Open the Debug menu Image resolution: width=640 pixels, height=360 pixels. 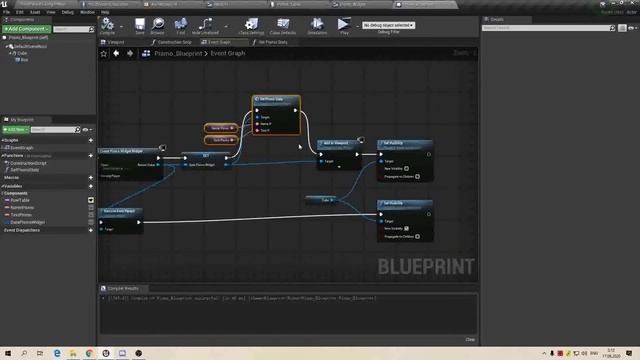click(68, 12)
